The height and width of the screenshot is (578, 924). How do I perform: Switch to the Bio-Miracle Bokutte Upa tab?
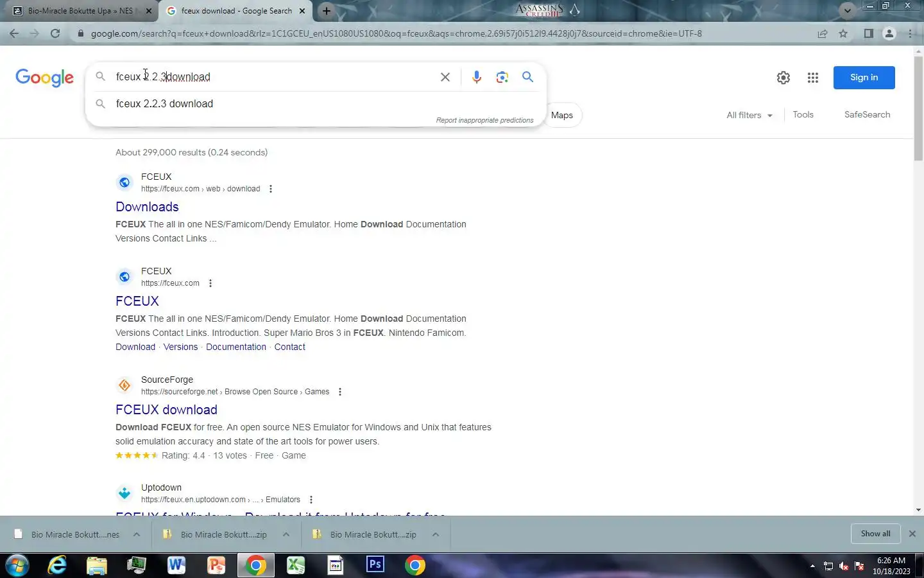pos(80,11)
